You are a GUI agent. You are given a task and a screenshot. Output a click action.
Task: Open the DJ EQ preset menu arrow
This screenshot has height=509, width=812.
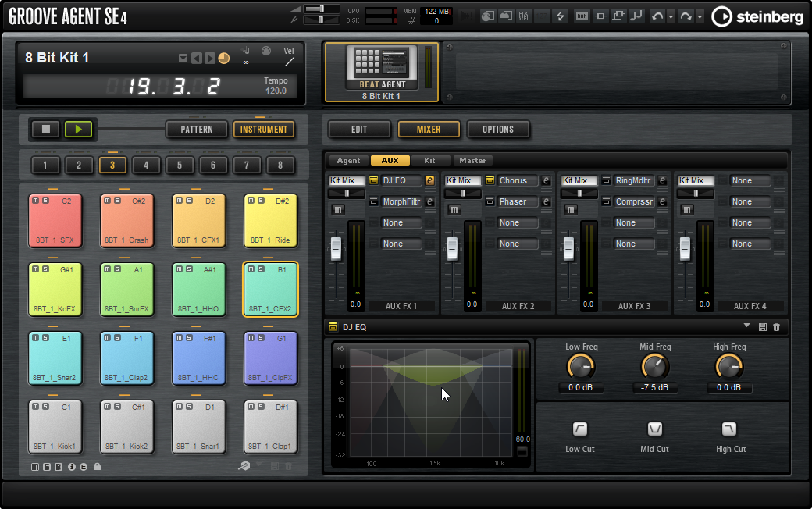point(746,326)
